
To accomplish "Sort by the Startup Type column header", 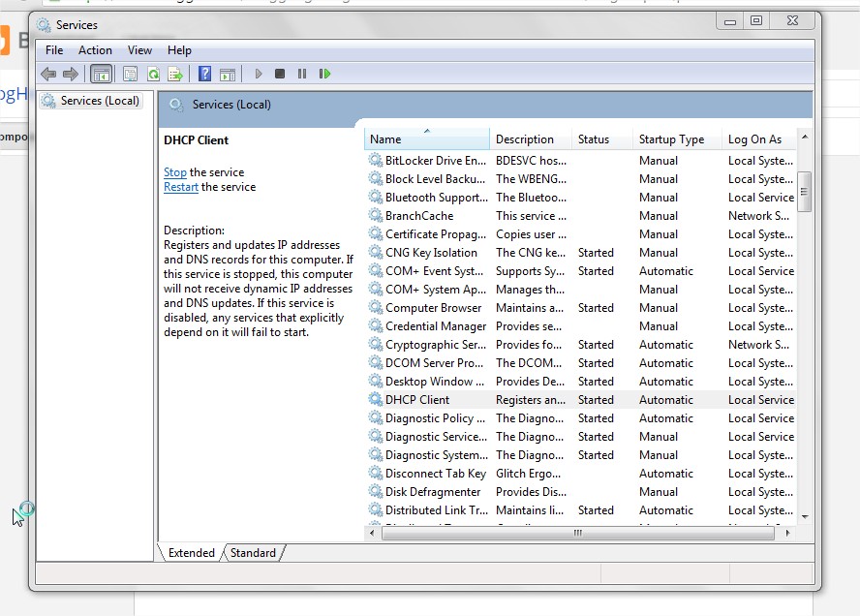I will (x=677, y=139).
